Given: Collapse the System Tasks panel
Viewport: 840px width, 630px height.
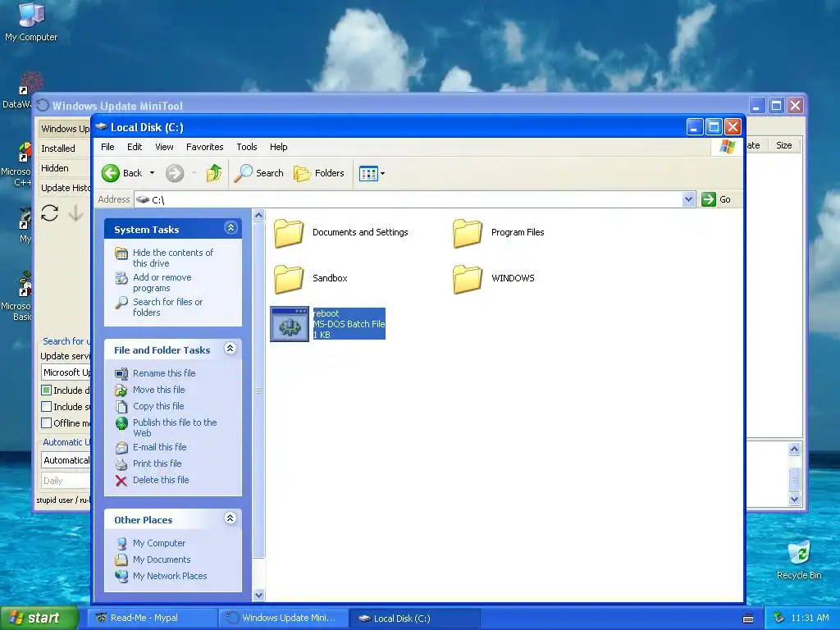Looking at the screenshot, I should point(231,228).
